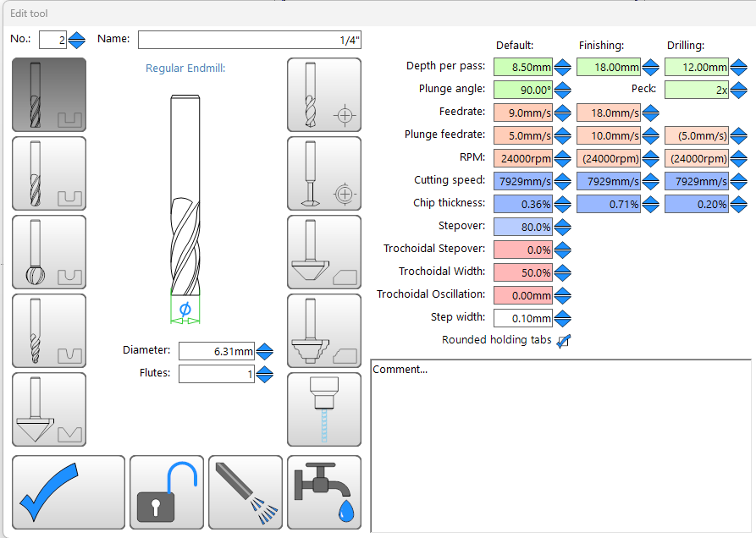Select the highlighted Regular Endmill type button

pos(49,95)
